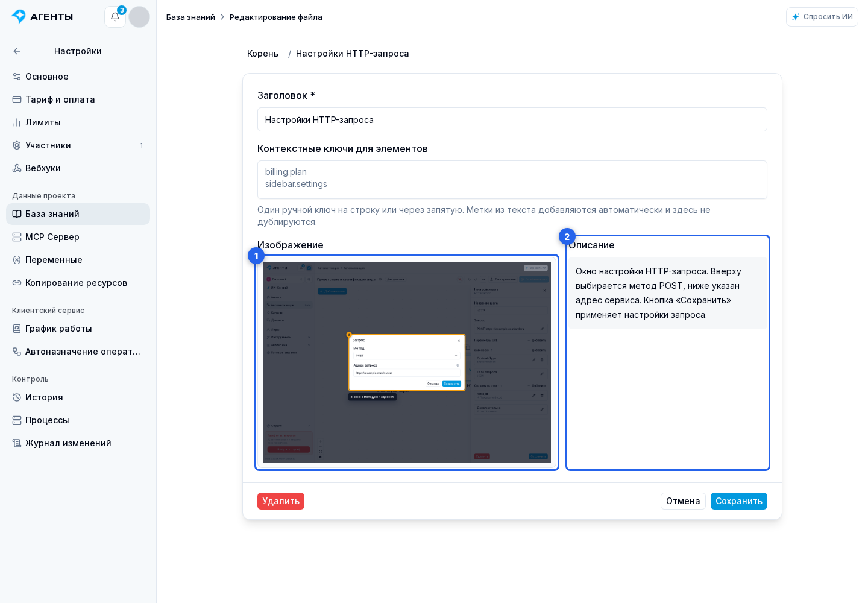Viewport: 868px width, 603px height.
Task: Open Основное settings section
Action: pos(78,77)
